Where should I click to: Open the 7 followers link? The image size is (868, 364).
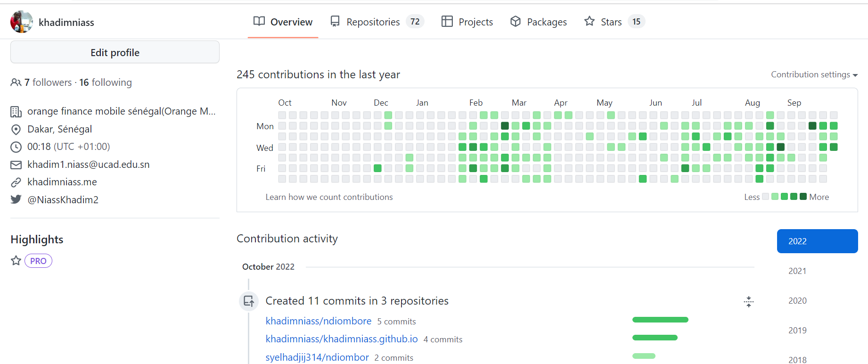click(x=48, y=83)
